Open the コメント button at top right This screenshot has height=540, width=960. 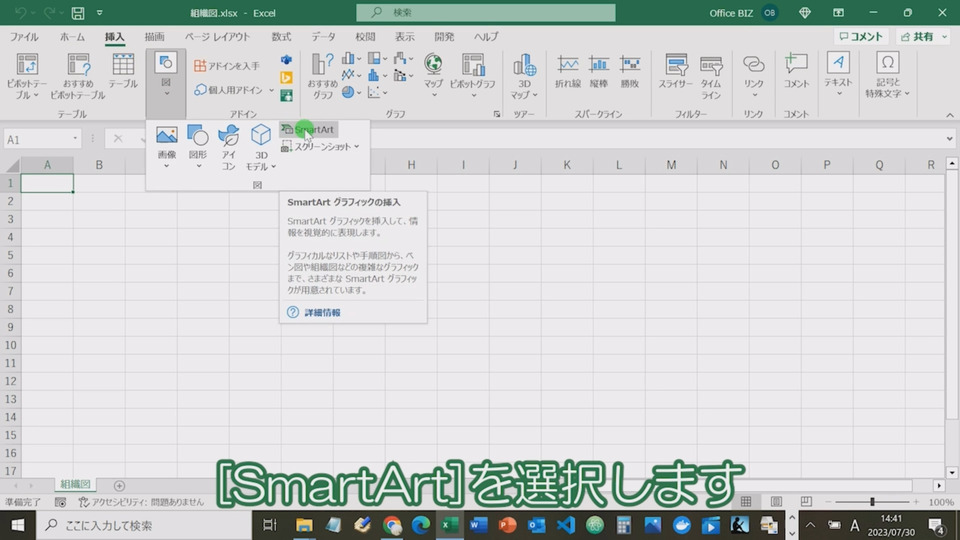[x=861, y=37]
